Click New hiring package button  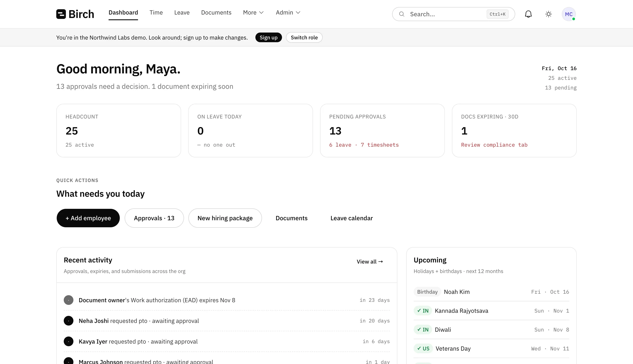pyautogui.click(x=225, y=218)
